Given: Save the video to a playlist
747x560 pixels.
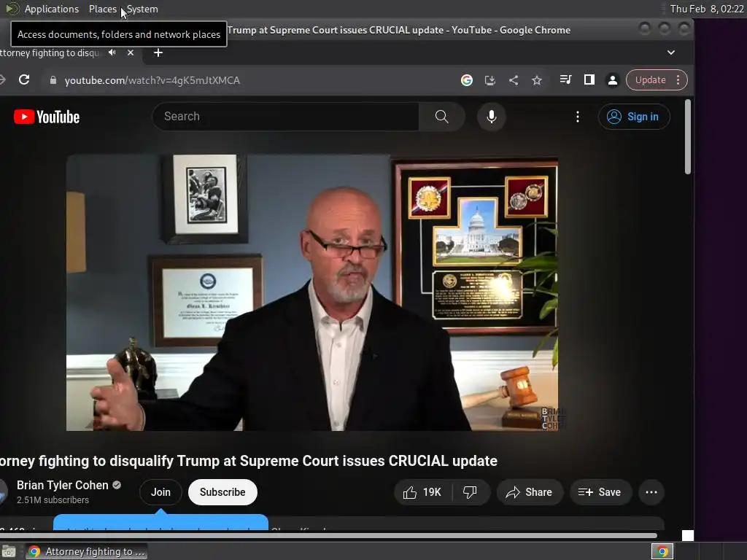Looking at the screenshot, I should [600, 492].
